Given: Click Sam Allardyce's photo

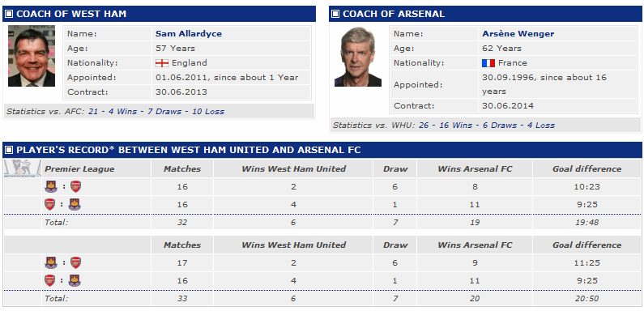Looking at the screenshot, I should coord(32,56).
